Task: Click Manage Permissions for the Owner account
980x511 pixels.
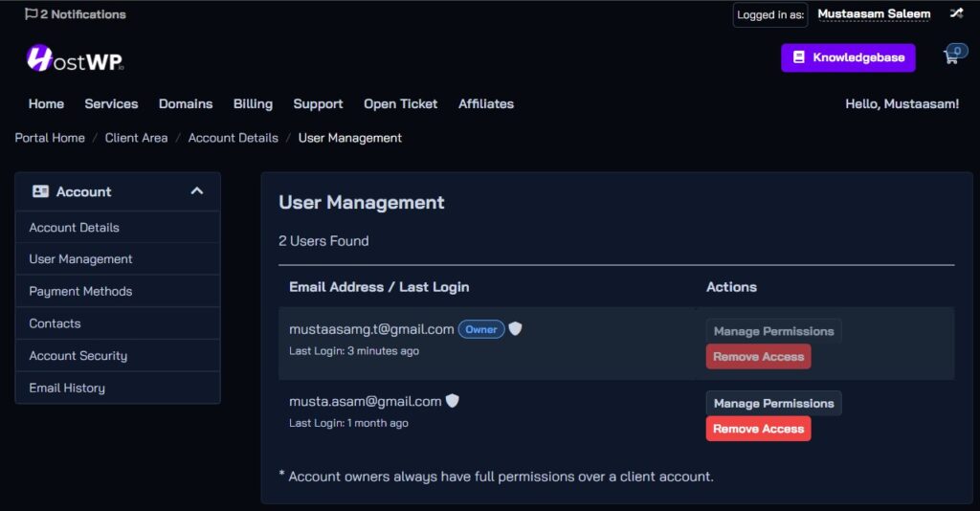Action: (773, 331)
